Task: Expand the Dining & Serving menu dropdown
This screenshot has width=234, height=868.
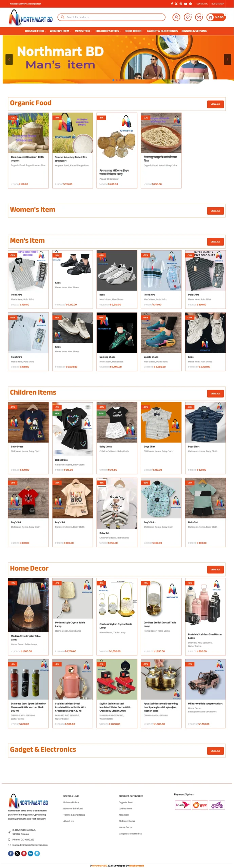Action: pos(195,31)
